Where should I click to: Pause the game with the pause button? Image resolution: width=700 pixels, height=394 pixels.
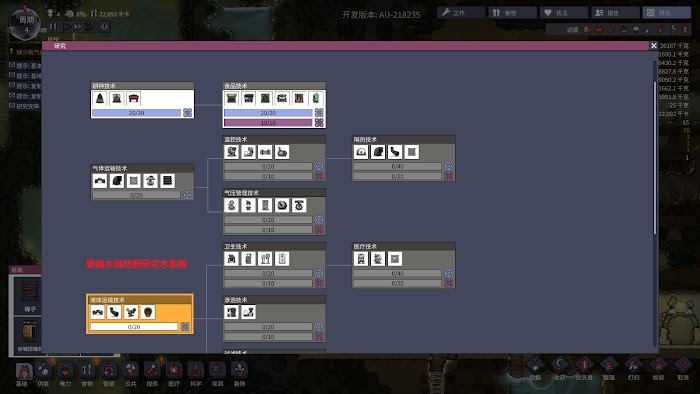[x=53, y=27]
